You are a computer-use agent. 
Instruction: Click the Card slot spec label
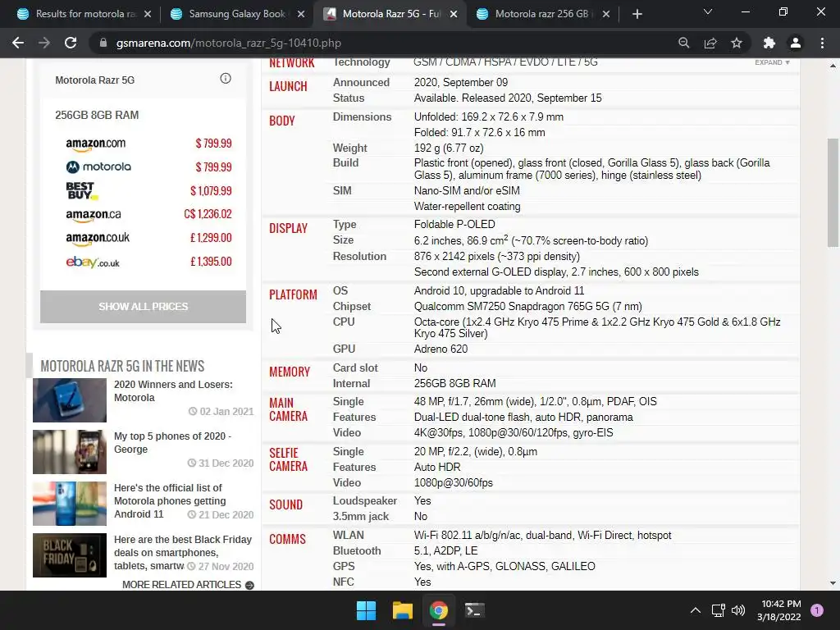355,368
